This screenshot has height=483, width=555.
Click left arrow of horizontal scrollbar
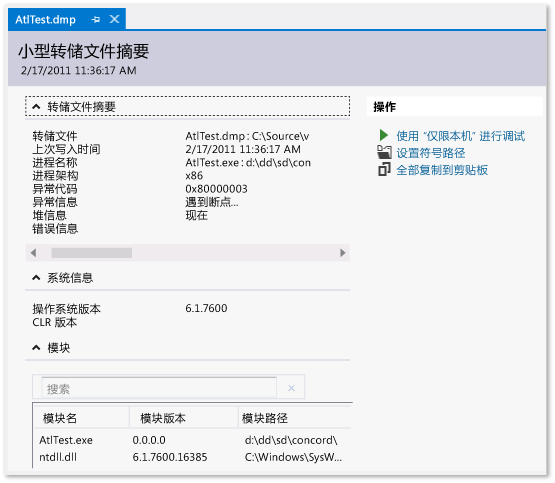(x=34, y=253)
